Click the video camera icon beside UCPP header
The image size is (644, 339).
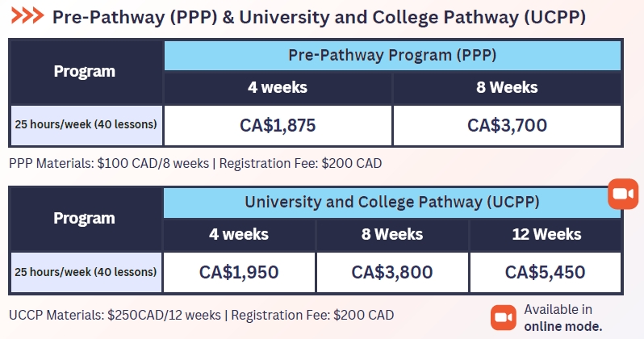(622, 195)
